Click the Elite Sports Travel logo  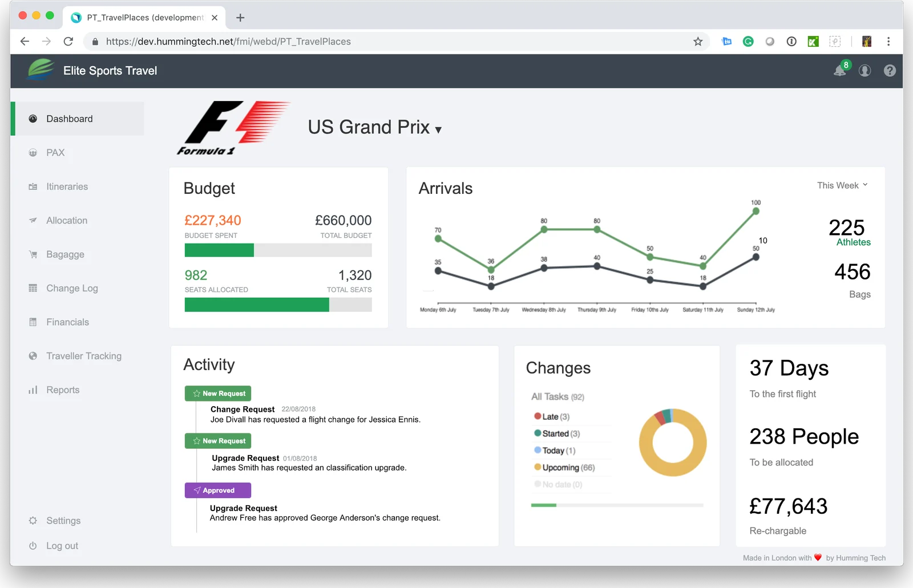click(41, 70)
